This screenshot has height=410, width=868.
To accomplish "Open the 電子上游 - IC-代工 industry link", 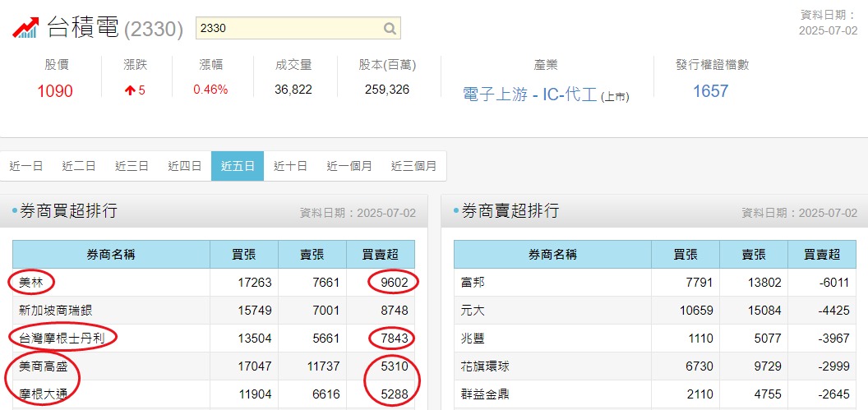I will coord(530,94).
